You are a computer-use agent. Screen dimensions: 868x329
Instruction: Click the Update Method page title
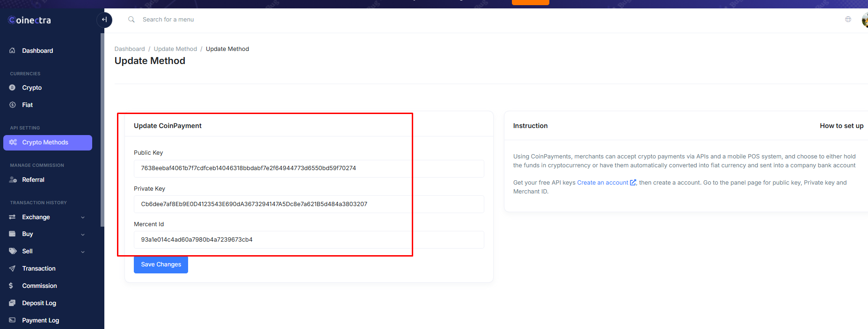point(150,61)
